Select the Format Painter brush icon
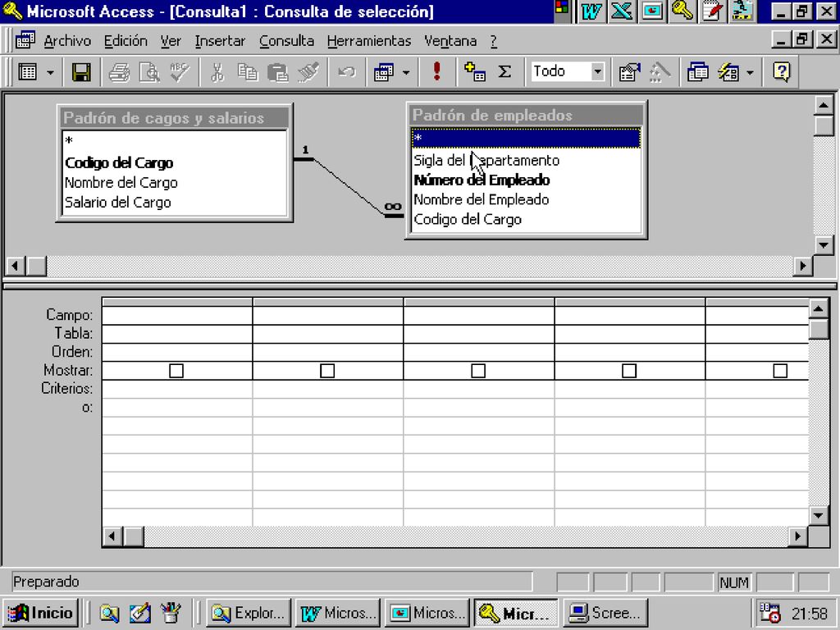 click(308, 72)
